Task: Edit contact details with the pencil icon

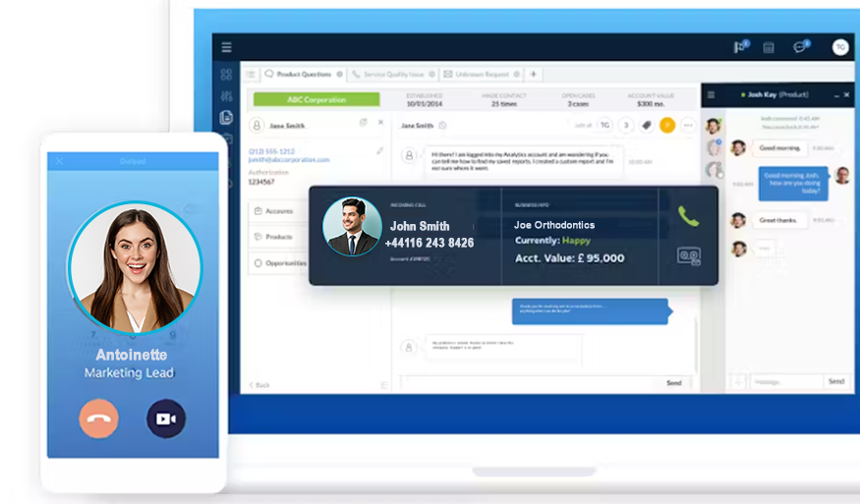Action: 379,150
